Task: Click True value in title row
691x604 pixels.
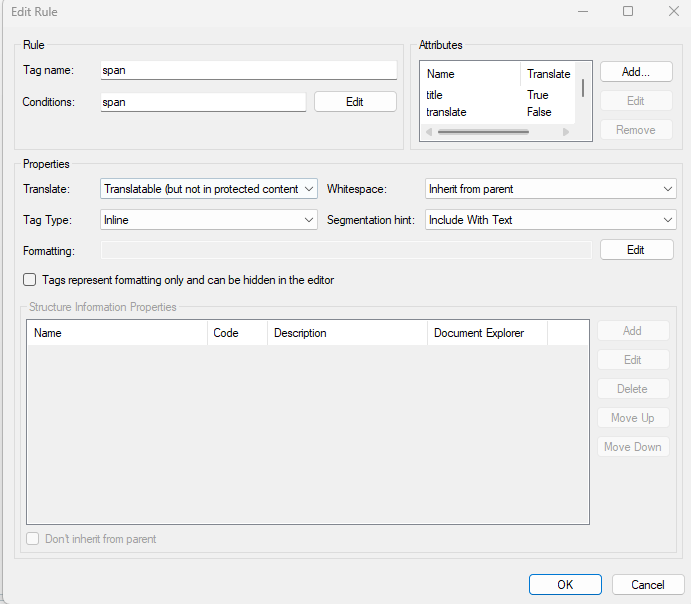Action: tap(538, 95)
